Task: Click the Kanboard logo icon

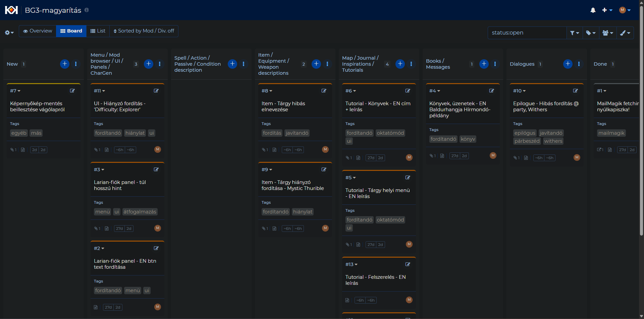Action: coord(11,10)
